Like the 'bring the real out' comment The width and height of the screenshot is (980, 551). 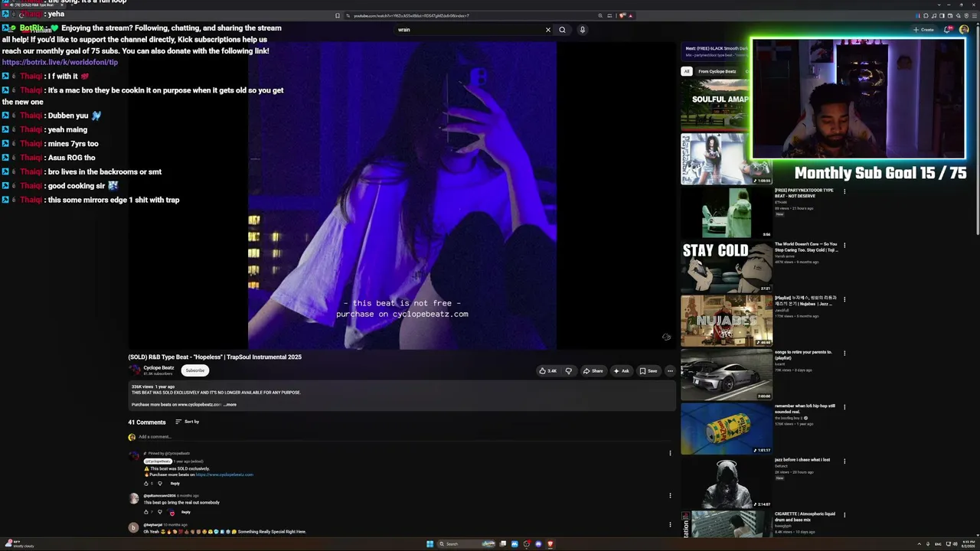point(146,512)
